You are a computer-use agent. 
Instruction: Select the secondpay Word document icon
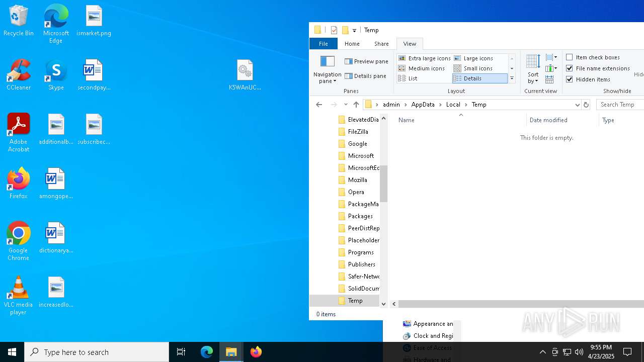(94, 75)
